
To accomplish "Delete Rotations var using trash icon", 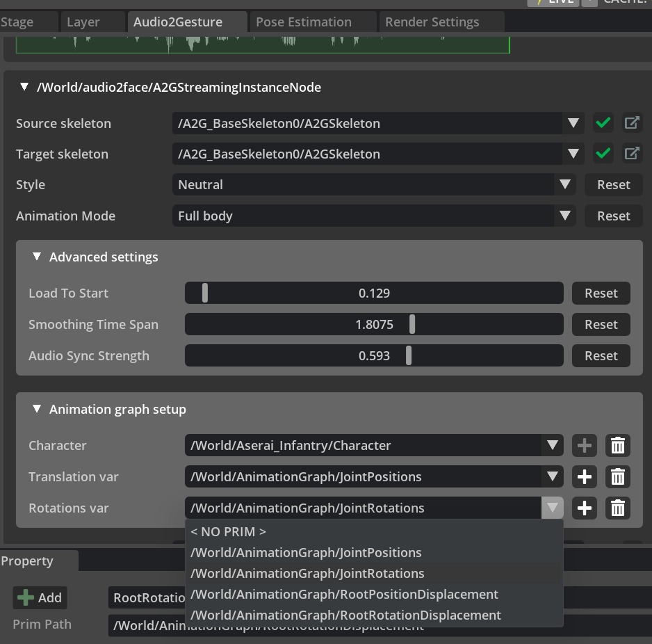I will [x=617, y=508].
